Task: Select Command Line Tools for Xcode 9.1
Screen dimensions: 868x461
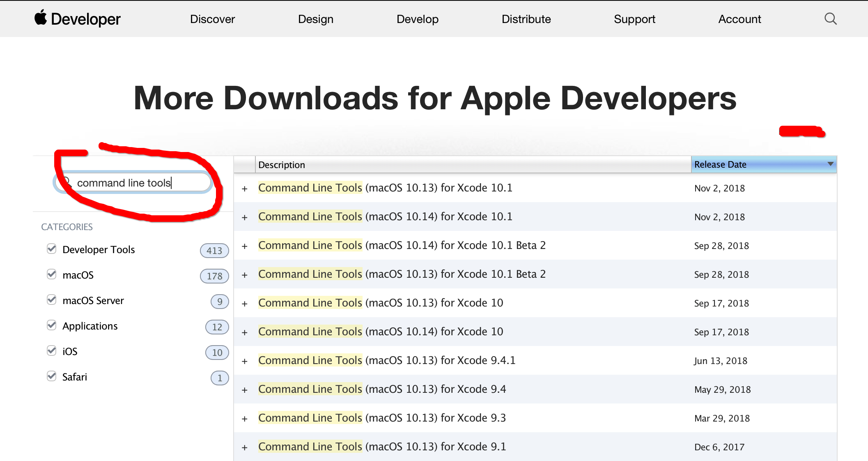Action: (382, 447)
